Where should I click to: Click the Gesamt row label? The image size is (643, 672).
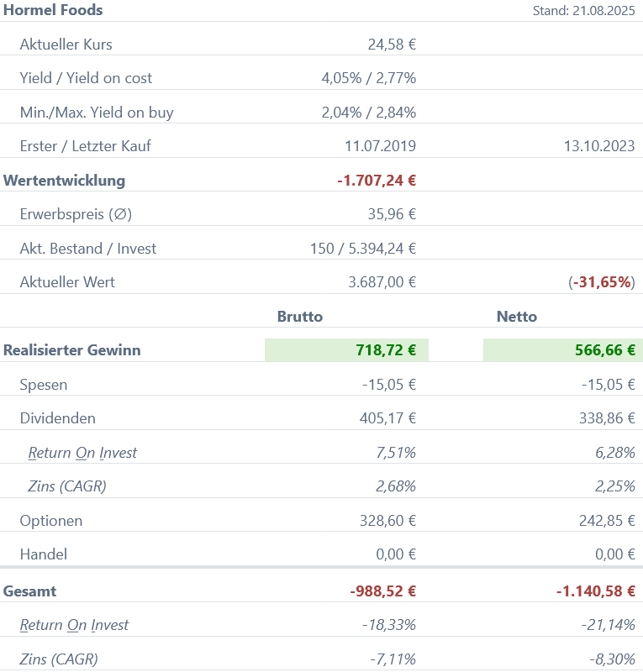[30, 591]
